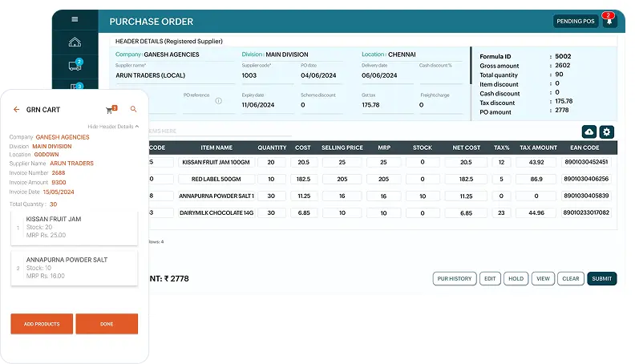The height and width of the screenshot is (364, 635).
Task: Click EAN CODE column header
Action: click(x=584, y=148)
